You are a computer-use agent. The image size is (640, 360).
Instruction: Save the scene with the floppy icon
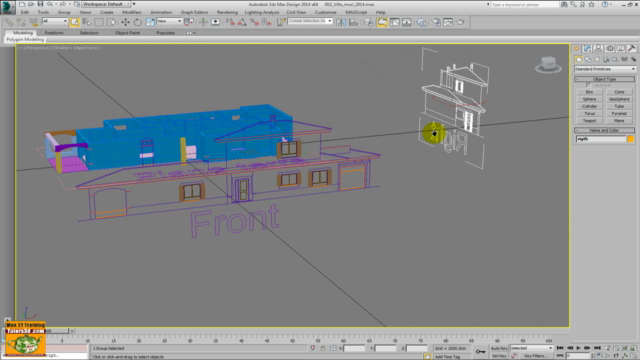coord(40,4)
